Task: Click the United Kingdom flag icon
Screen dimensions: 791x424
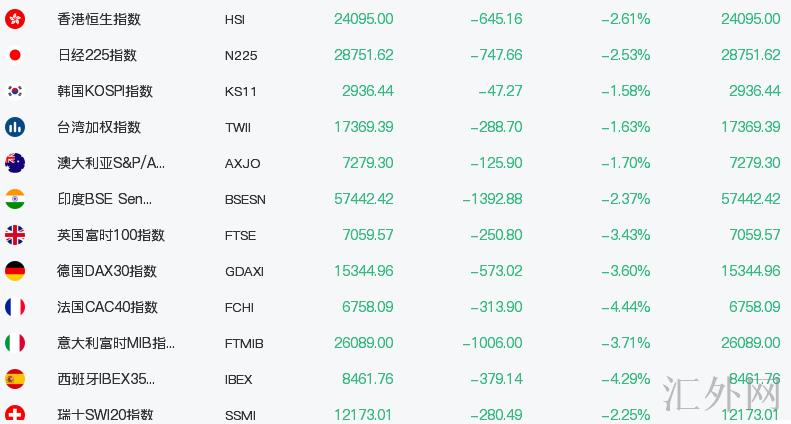Action: [x=15, y=235]
